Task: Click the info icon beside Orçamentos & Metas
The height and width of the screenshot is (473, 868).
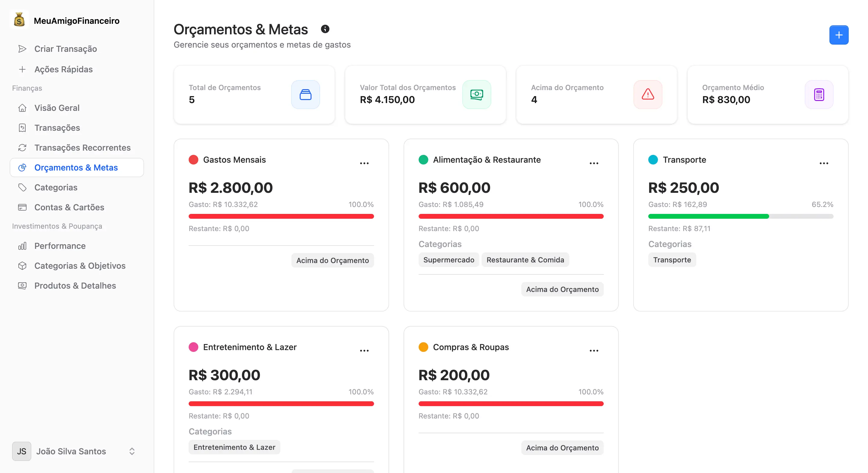Action: (x=325, y=29)
